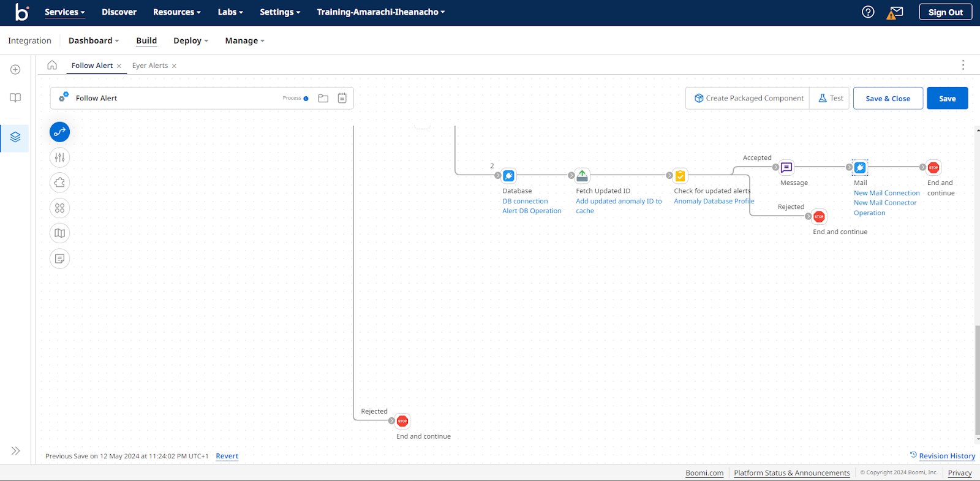980x481 pixels.
Task: Open the Labs dropdown menu
Action: click(230, 12)
